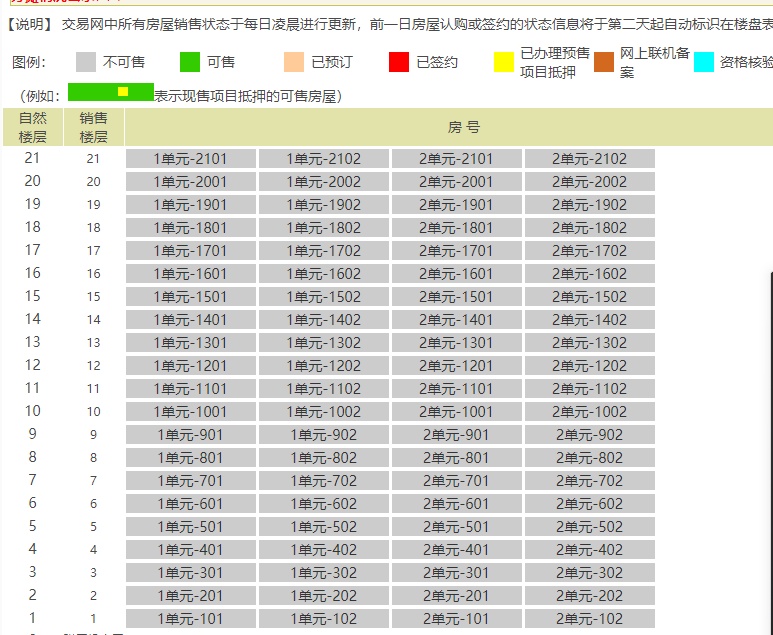Click the yellow 已办理预售项目抵押 legend swatch
The width and height of the screenshot is (773, 635).
tap(504, 62)
